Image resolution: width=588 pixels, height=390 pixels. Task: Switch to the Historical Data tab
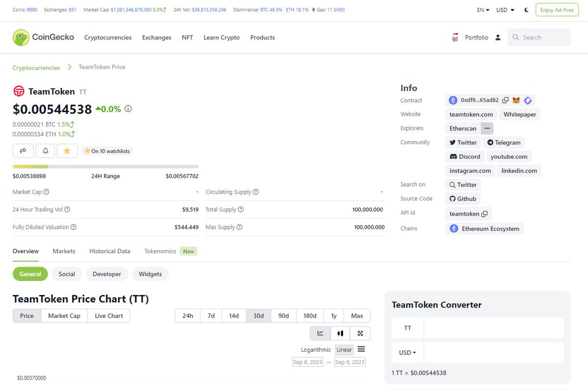[x=110, y=251]
